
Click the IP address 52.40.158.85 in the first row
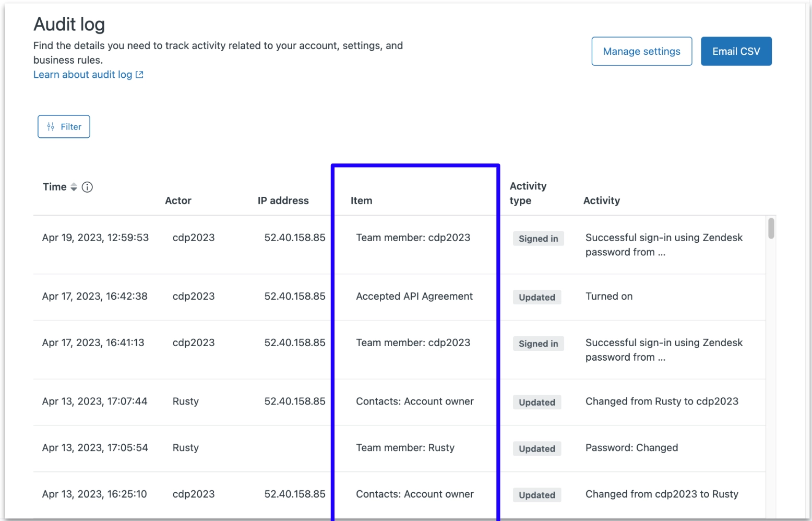point(295,238)
